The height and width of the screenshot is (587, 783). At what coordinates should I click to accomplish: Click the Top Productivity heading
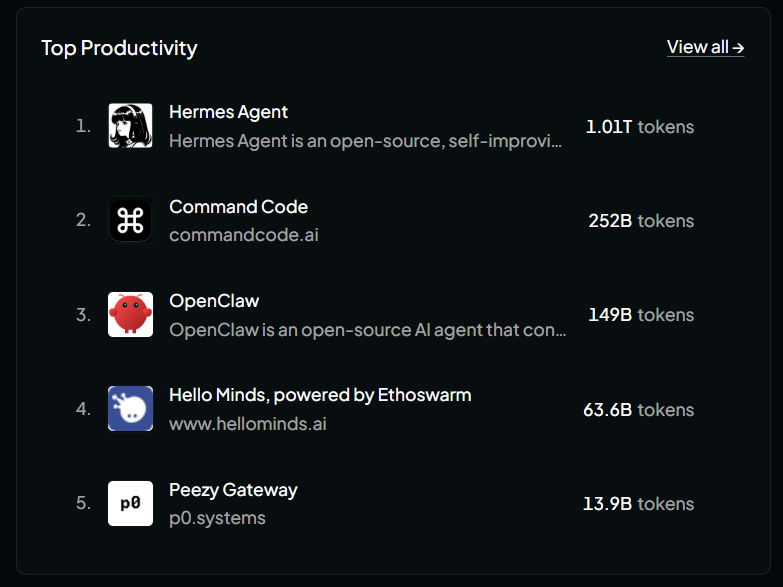click(x=119, y=48)
